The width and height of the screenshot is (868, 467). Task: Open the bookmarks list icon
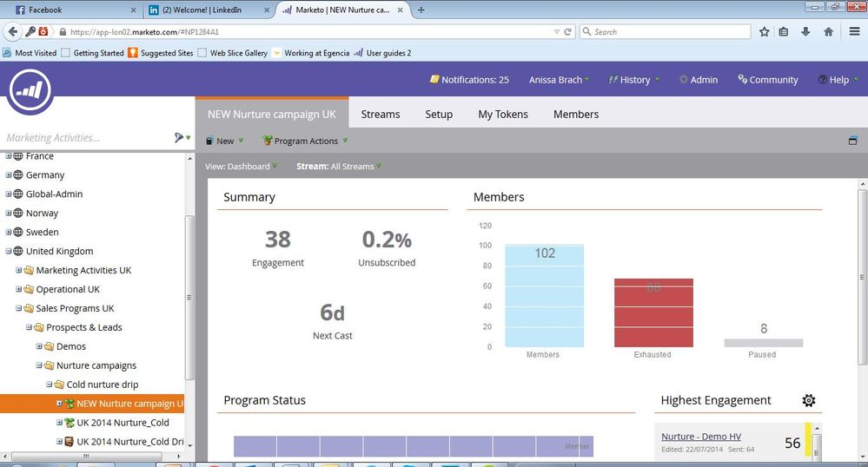click(x=784, y=32)
